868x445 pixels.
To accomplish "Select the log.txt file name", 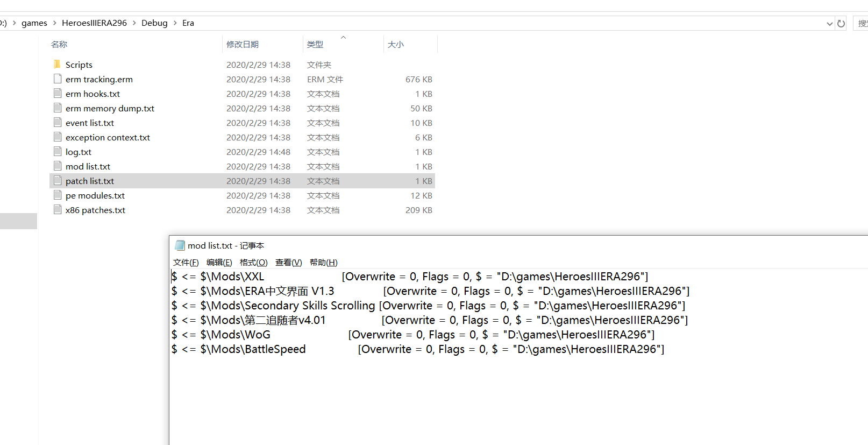I will pyautogui.click(x=79, y=152).
